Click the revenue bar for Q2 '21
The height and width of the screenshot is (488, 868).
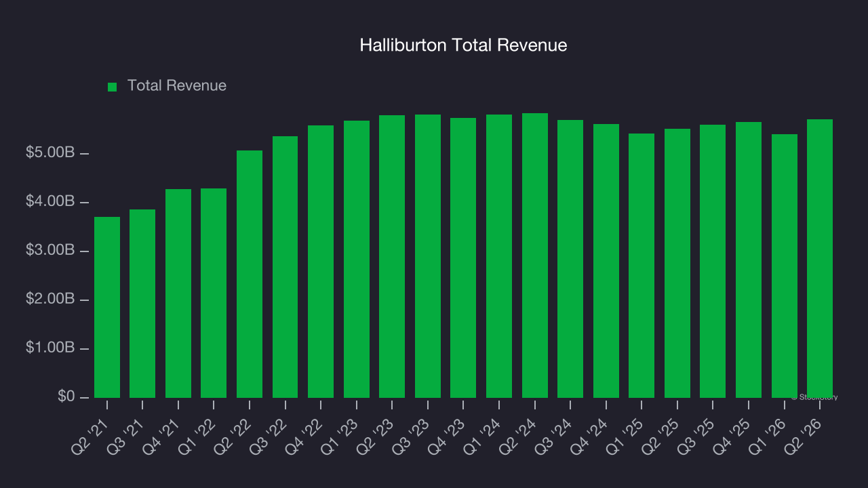(107, 307)
